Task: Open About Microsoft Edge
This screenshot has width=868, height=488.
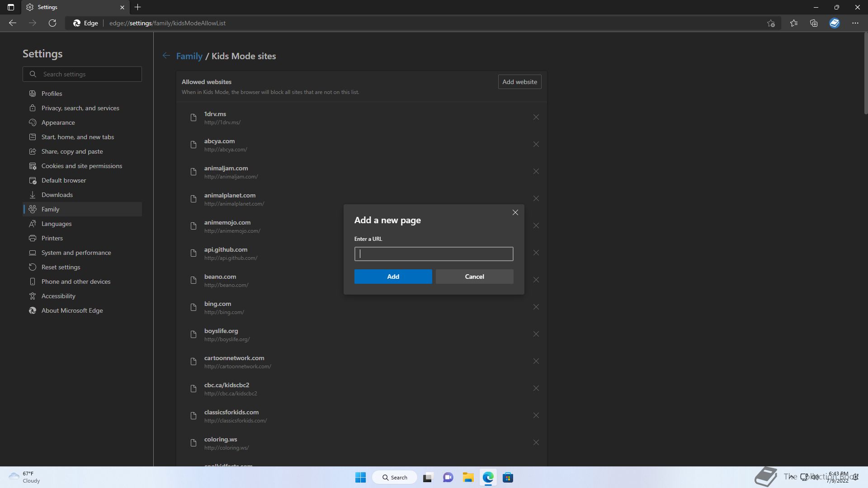Action: [82, 310]
